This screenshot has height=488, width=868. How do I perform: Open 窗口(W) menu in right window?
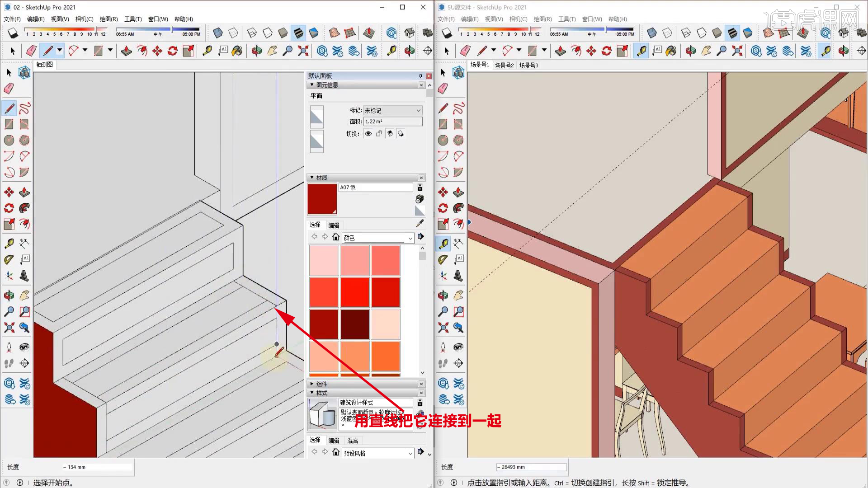point(592,19)
